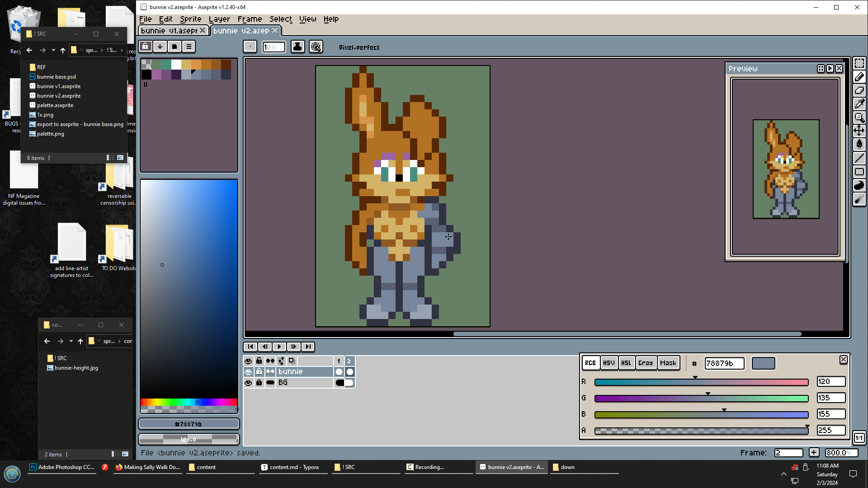Select the Line tool
Screen dimensions: 868x488
tap(859, 158)
